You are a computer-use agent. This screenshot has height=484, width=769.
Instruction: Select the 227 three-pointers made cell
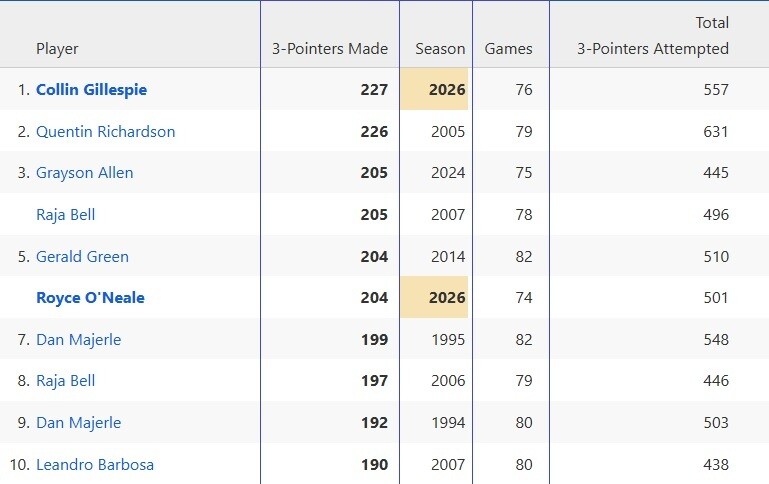pos(374,90)
